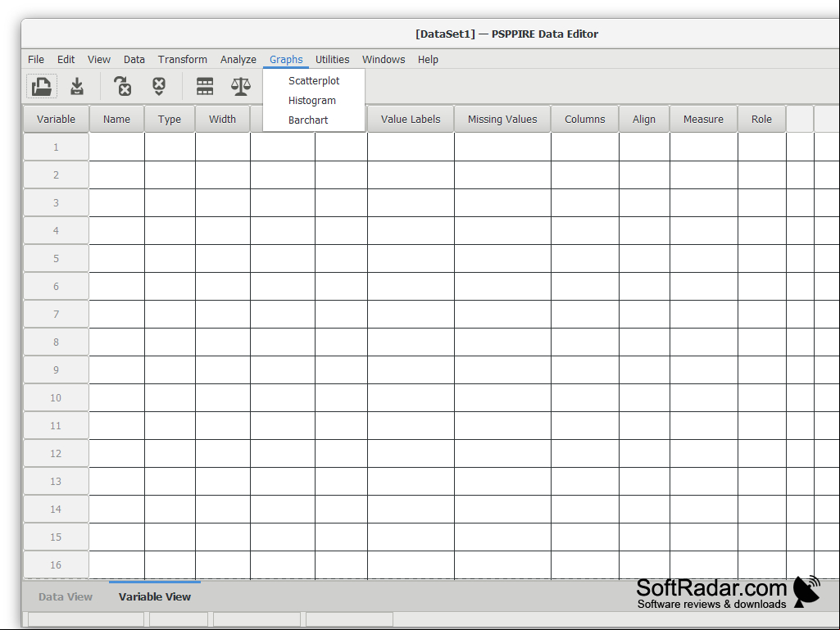Select variable row header 9

56,370
